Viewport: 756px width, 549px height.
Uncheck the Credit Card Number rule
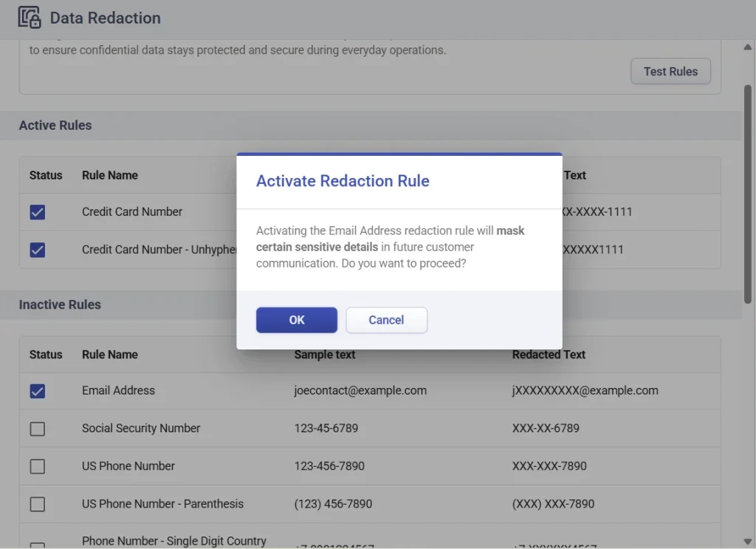(x=38, y=212)
